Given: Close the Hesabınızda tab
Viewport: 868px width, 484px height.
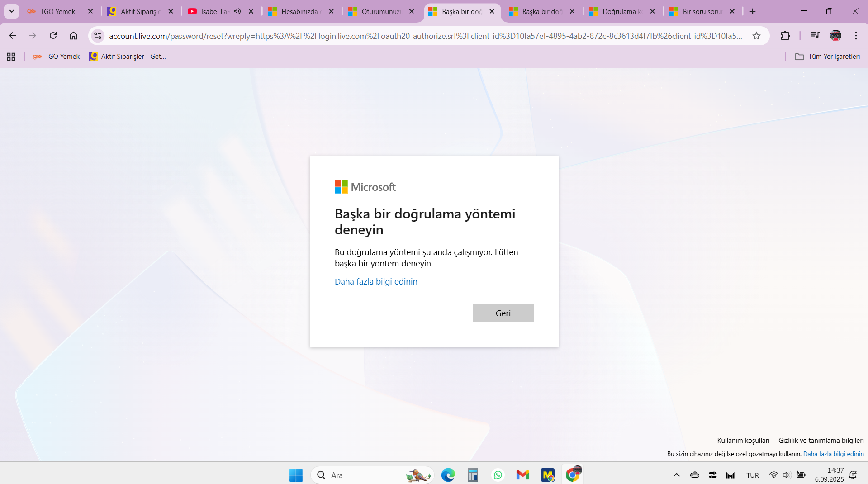Looking at the screenshot, I should pyautogui.click(x=332, y=11).
